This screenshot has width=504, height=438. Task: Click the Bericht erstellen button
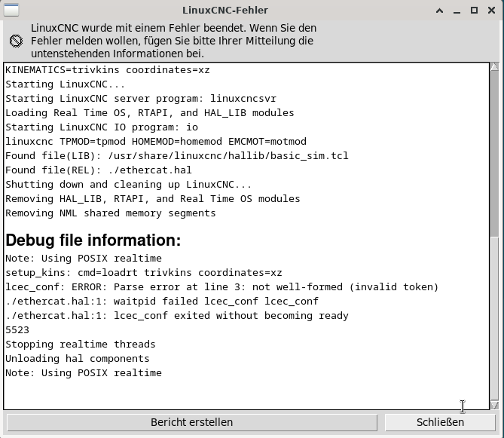tap(192, 422)
